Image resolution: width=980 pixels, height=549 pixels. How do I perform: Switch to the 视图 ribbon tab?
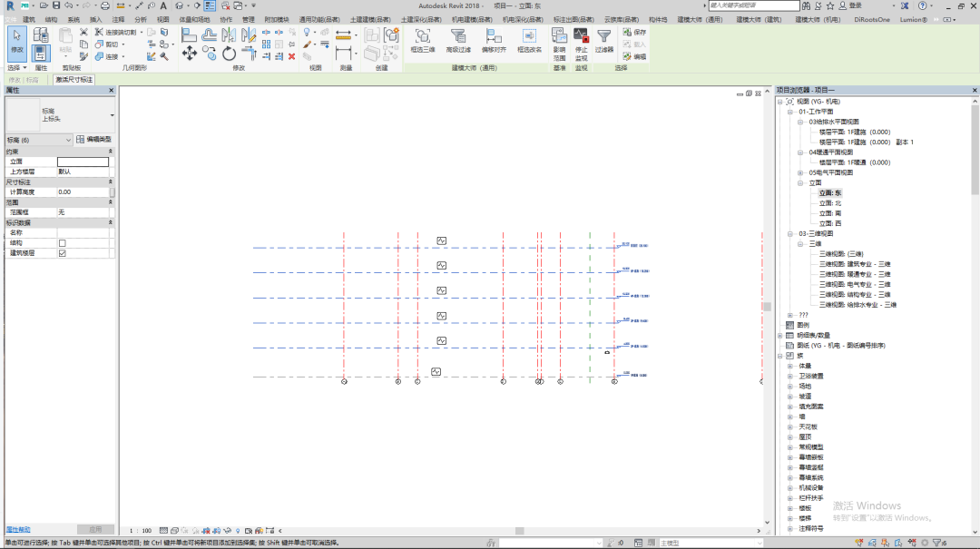click(x=163, y=19)
